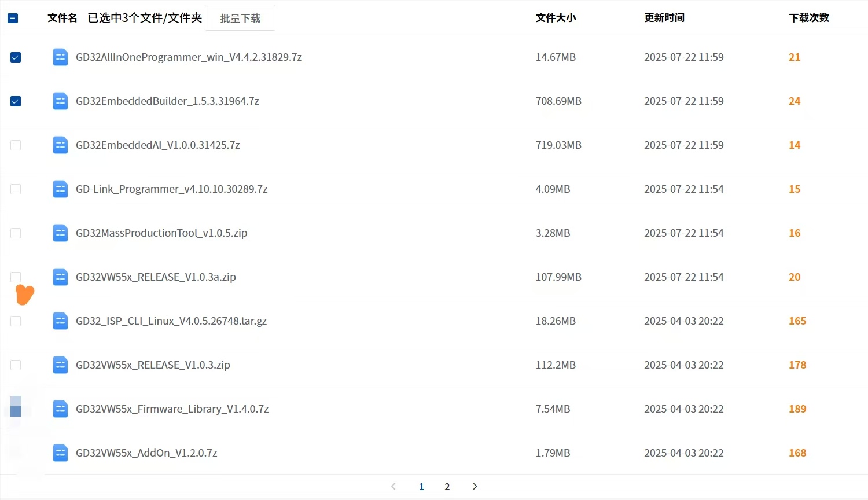Click download count 16
This screenshot has height=500, width=868.
pyautogui.click(x=795, y=233)
